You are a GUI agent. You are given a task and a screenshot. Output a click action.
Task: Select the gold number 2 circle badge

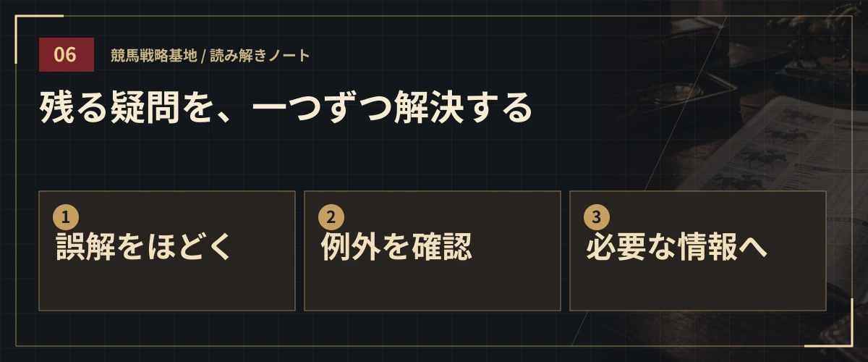pyautogui.click(x=331, y=216)
